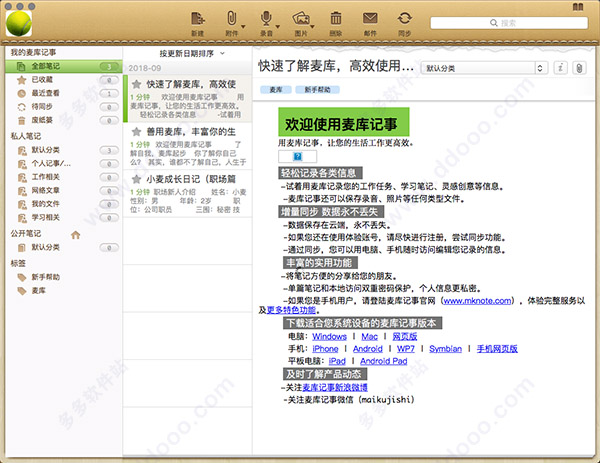This screenshot has height=463, width=600.
Task: Star the 善用麦库 note
Action: [x=136, y=132]
